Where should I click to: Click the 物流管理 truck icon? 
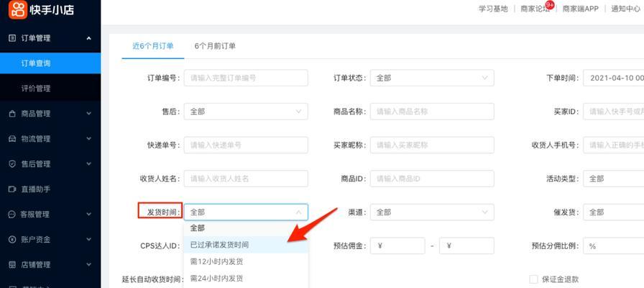point(12,139)
